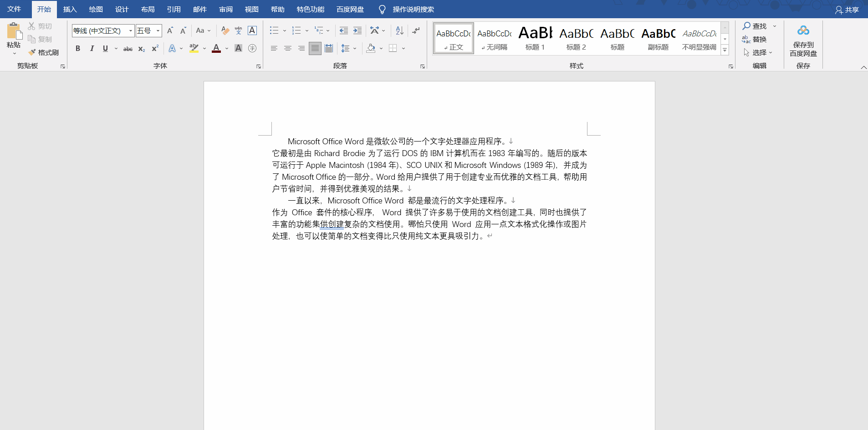868x430 pixels.
Task: Click the text effects glowing A icon
Action: tap(172, 48)
